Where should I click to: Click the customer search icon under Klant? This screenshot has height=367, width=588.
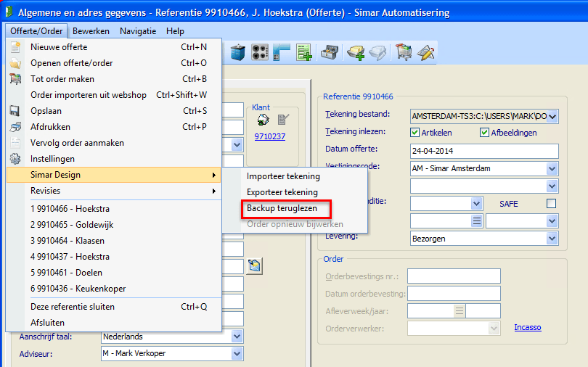(264, 120)
